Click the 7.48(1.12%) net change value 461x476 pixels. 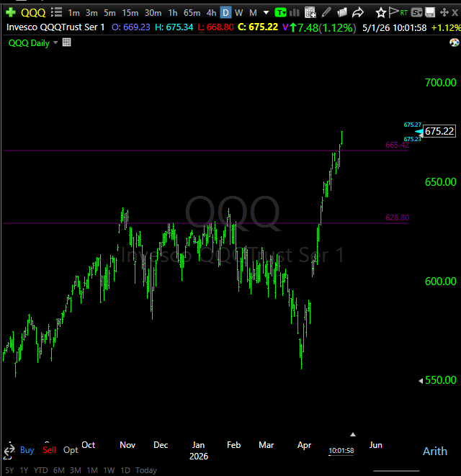[x=326, y=28]
